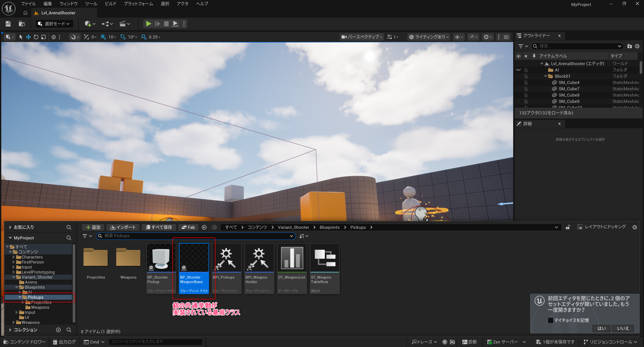Screen dimensions: 644x347
Task: Open the ビルド menu
Action: (x=110, y=4)
